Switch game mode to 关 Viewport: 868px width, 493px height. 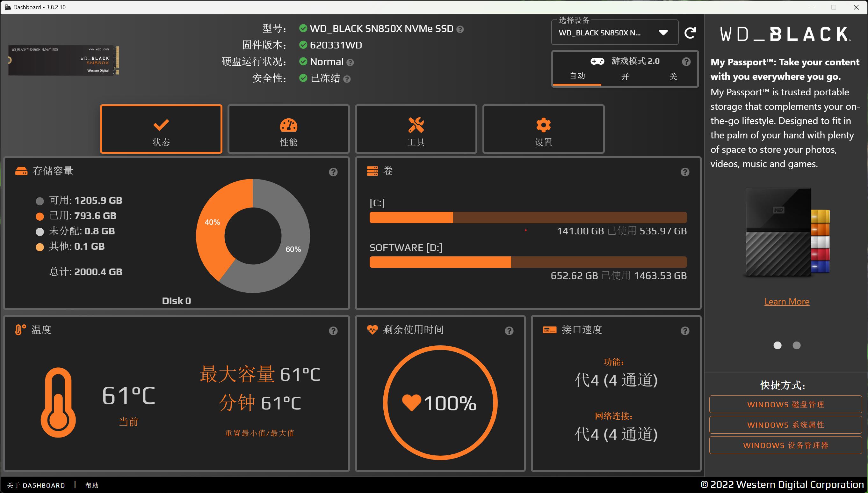[673, 77]
